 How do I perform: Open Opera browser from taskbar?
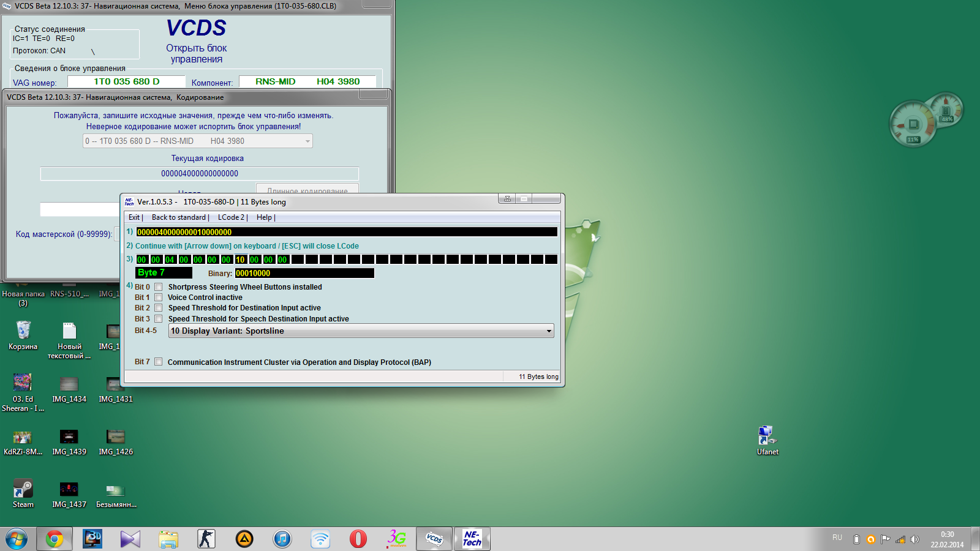(358, 539)
